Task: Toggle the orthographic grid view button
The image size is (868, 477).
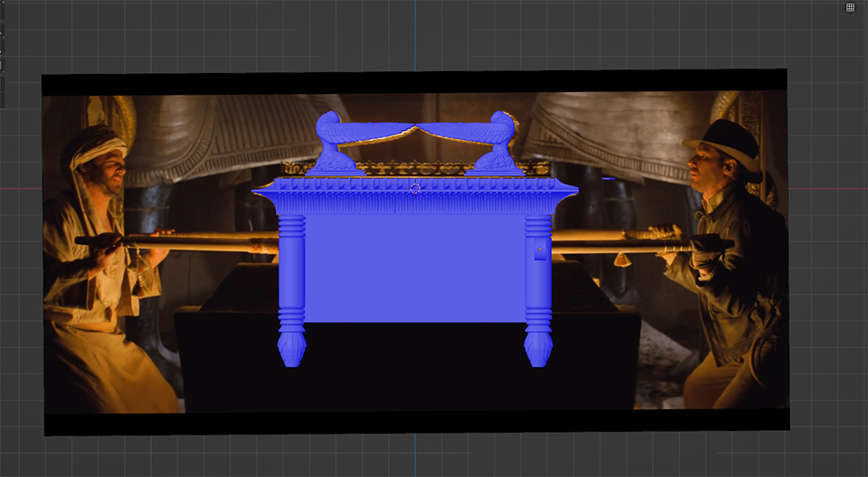Action: pos(851,7)
